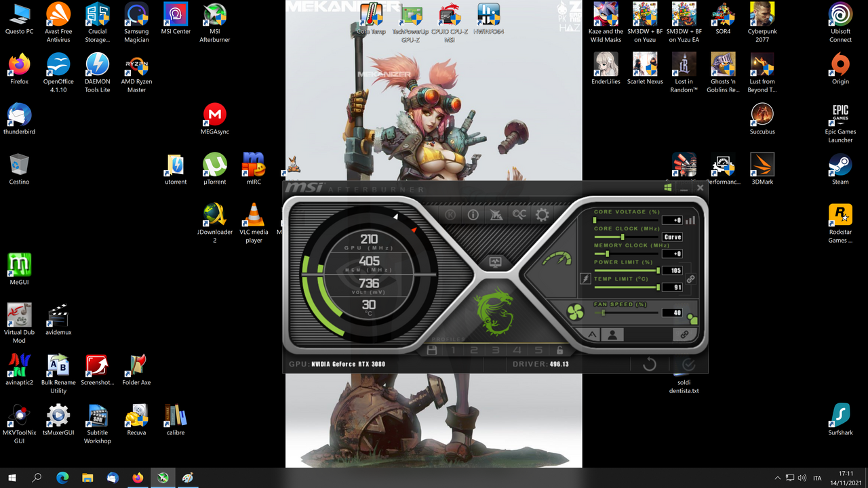Click the Core Voltage slider handle
Image resolution: width=868 pixels, height=488 pixels.
595,220
